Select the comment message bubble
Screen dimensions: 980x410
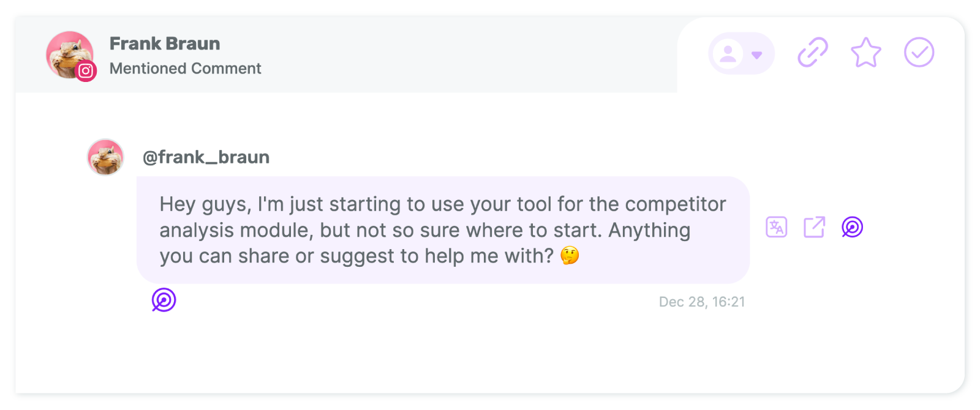tap(443, 230)
